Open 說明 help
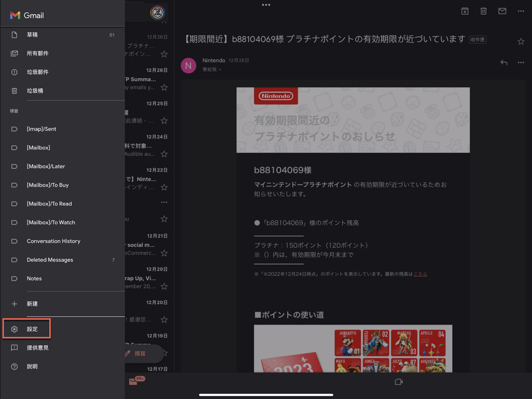Viewport: 532px width, 399px height. click(63, 366)
